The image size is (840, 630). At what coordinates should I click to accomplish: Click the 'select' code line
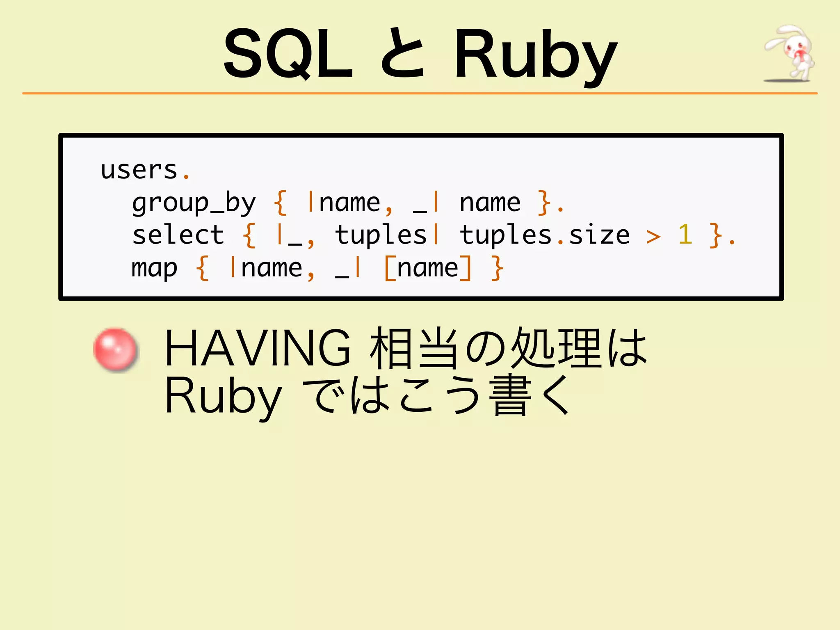[x=434, y=235]
